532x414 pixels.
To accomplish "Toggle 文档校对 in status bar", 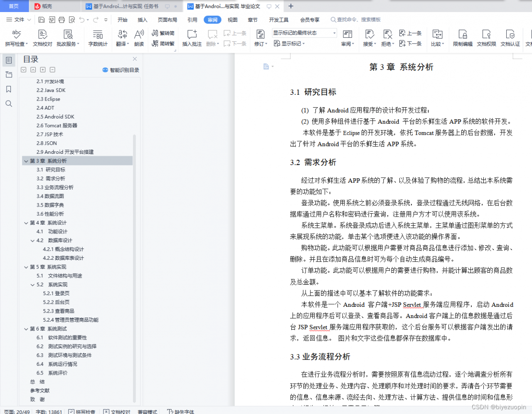I will 117,411.
